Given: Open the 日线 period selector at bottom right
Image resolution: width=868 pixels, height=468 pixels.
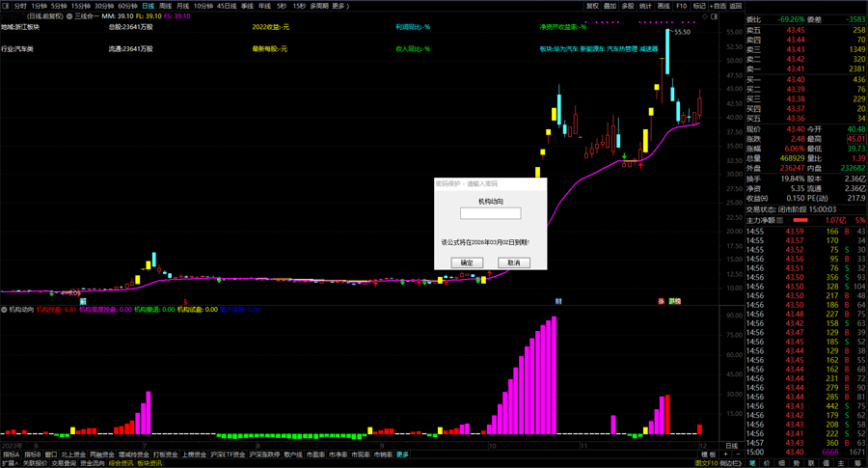Looking at the screenshot, I should pyautogui.click(x=732, y=446).
